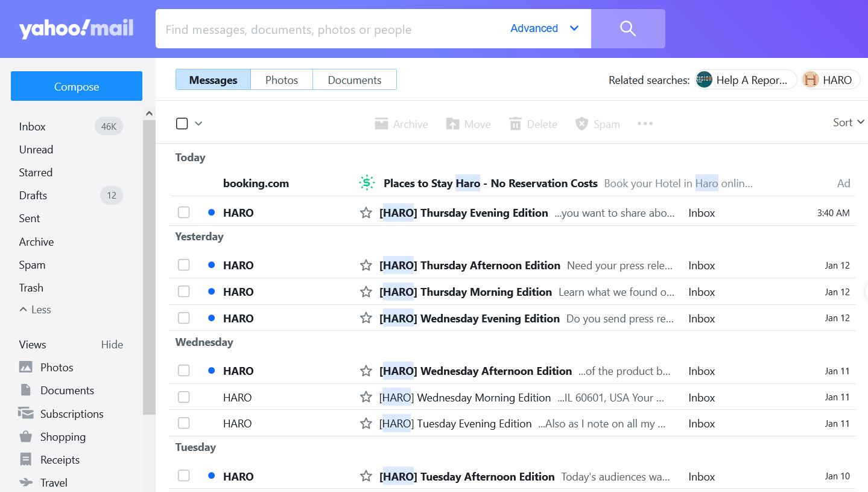Star the Thursday Evening Edition email
The width and height of the screenshot is (868, 492).
366,212
